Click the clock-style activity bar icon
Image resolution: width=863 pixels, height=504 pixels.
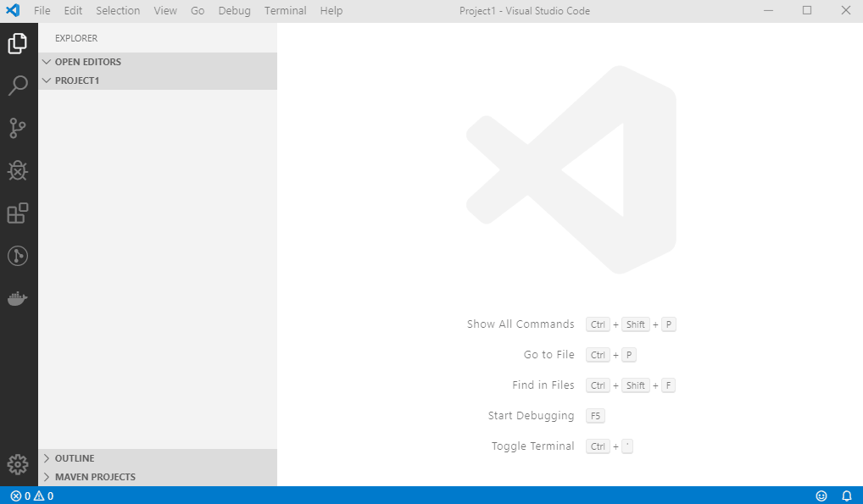(x=18, y=255)
